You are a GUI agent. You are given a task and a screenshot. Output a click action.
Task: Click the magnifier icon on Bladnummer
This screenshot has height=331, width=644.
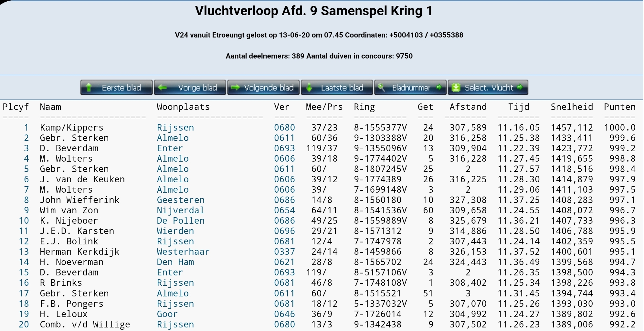pos(381,88)
